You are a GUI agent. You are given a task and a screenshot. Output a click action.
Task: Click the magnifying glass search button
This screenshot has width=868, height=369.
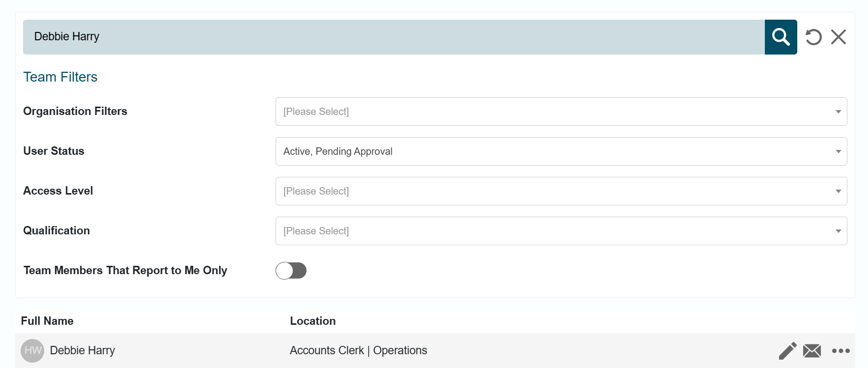[x=781, y=37]
